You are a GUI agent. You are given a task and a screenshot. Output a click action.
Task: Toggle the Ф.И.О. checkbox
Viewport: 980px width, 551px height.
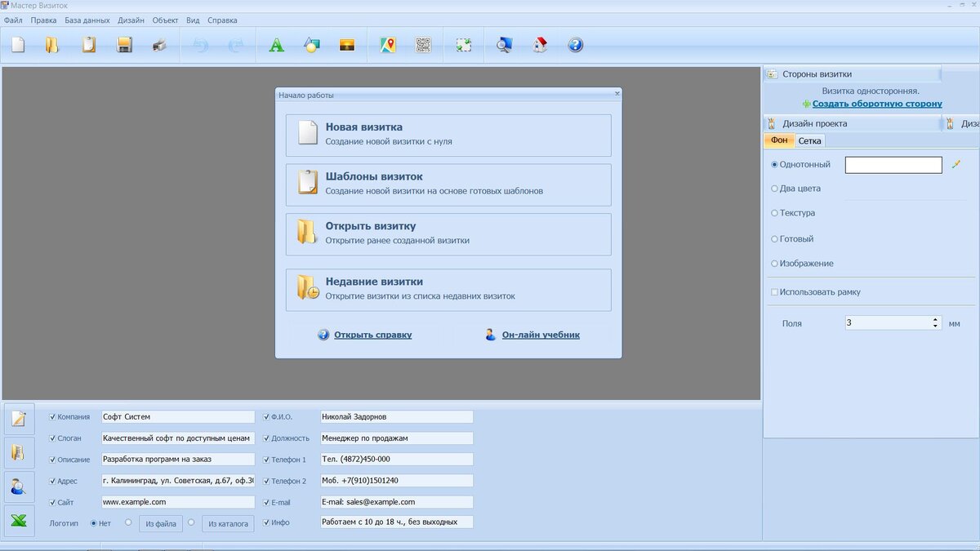(x=266, y=416)
